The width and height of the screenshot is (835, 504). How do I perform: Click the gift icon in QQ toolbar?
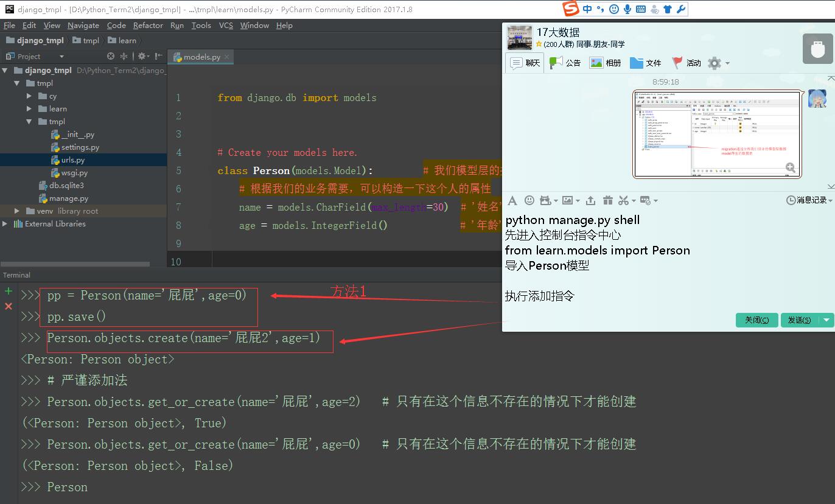pos(607,200)
